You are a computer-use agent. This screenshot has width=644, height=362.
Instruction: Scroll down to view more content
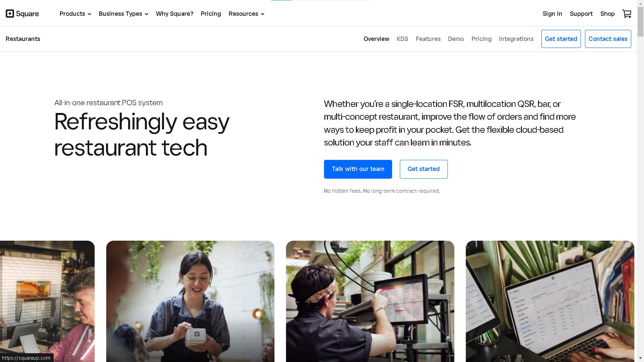click(x=641, y=358)
